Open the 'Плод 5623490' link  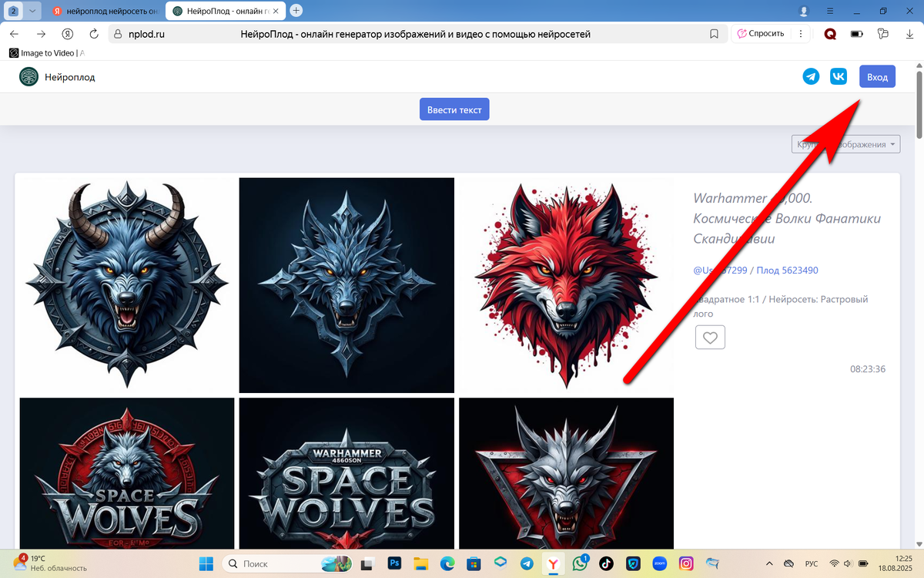pos(787,271)
